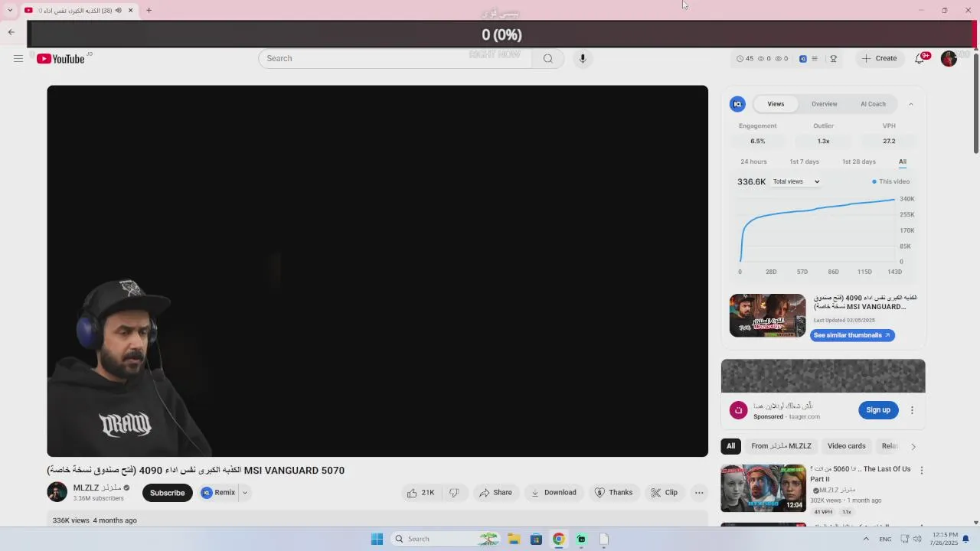Click the vidIQ round logo in panel

737,104
